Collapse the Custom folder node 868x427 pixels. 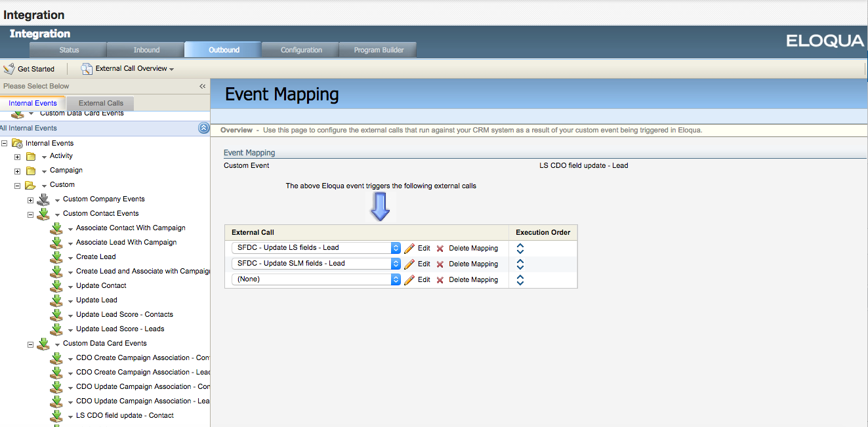point(18,185)
